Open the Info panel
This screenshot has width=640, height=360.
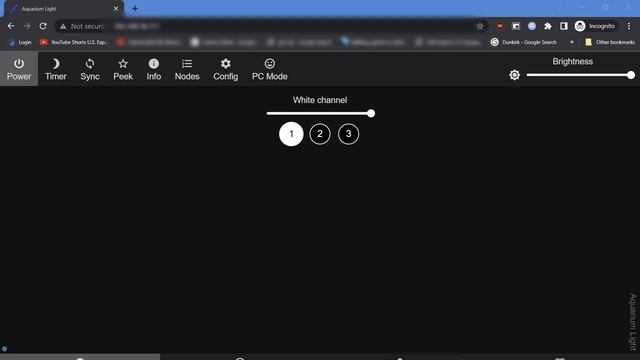[x=153, y=69]
